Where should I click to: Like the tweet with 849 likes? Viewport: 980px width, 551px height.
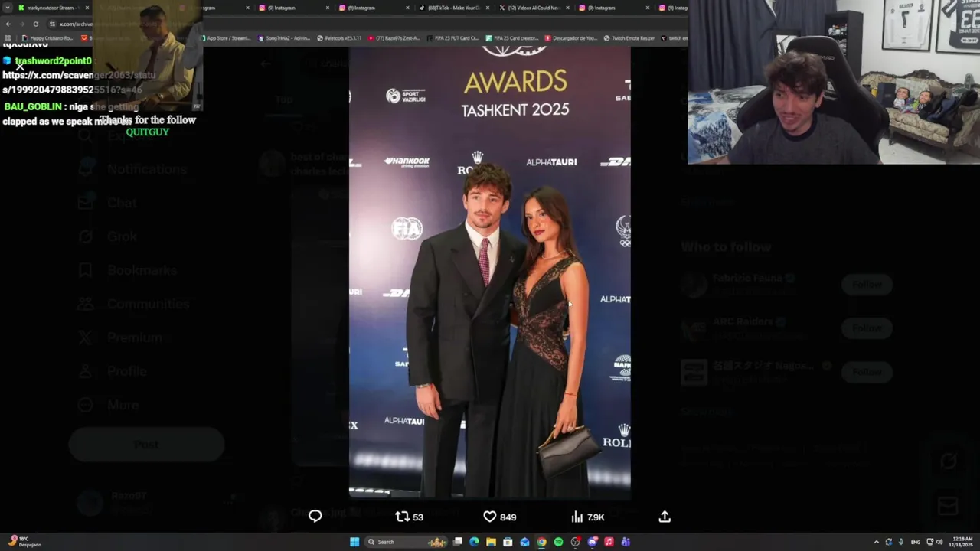(500, 517)
